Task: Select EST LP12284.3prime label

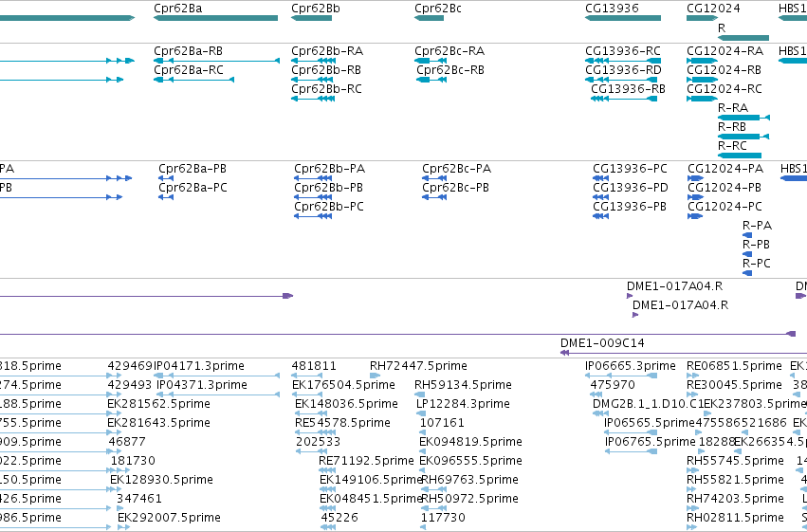Action: pos(463,404)
